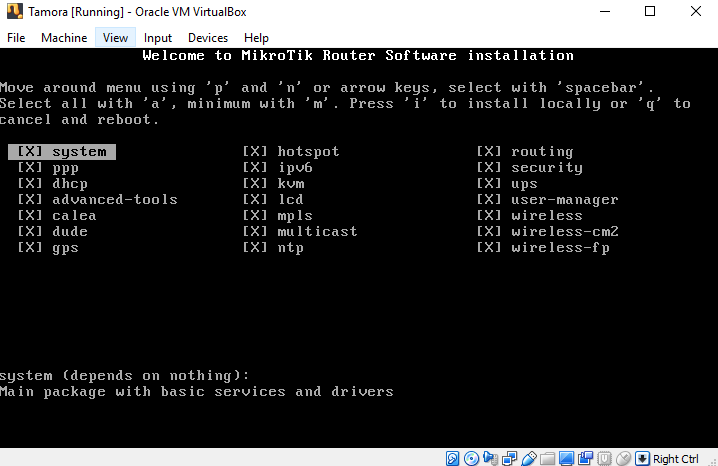718x466 pixels.
Task: Open the network adapters status icon
Action: point(509,458)
